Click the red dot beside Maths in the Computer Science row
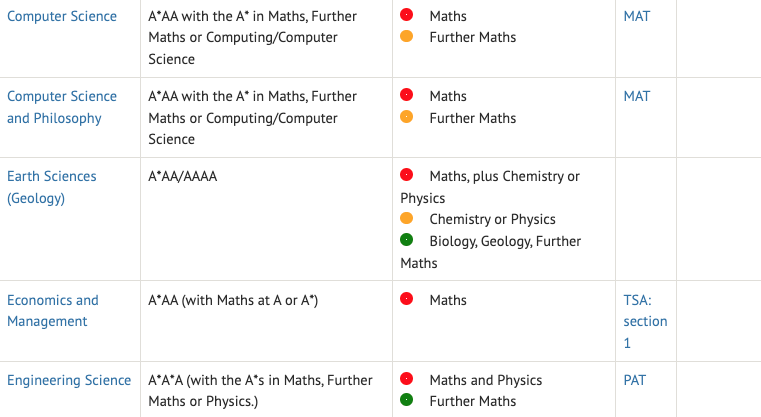761x417 pixels. (406, 15)
